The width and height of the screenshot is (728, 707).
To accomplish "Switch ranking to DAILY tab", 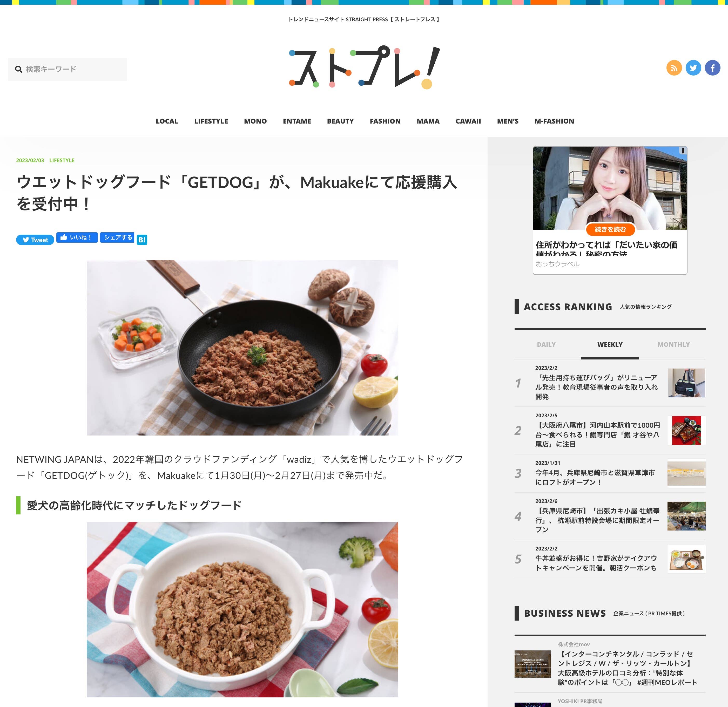I will (x=546, y=345).
